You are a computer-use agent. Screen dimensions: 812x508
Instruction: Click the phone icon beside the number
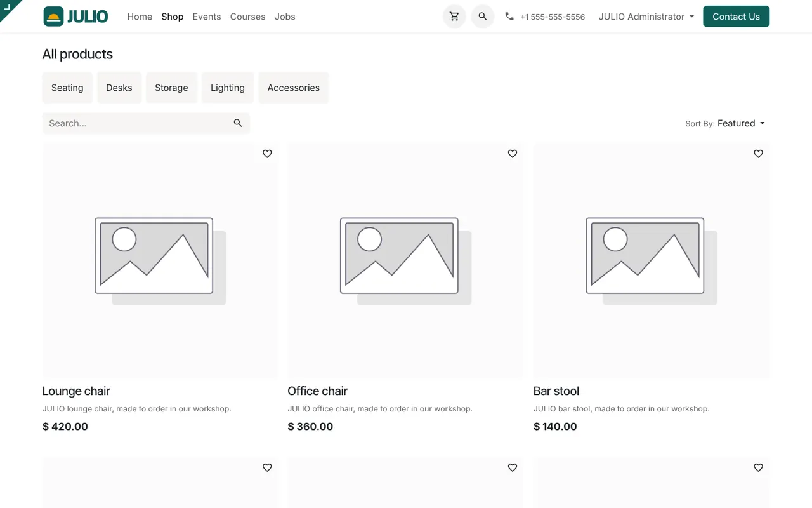[509, 17]
